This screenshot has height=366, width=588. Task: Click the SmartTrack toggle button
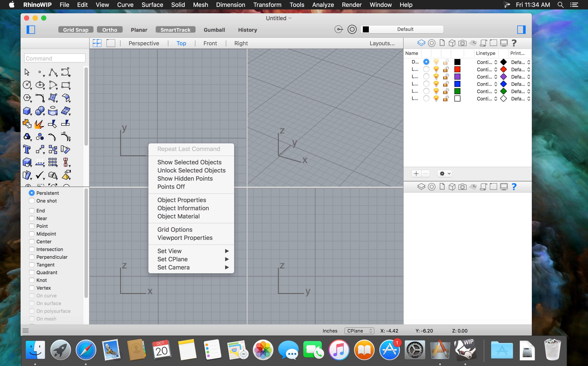pyautogui.click(x=175, y=30)
